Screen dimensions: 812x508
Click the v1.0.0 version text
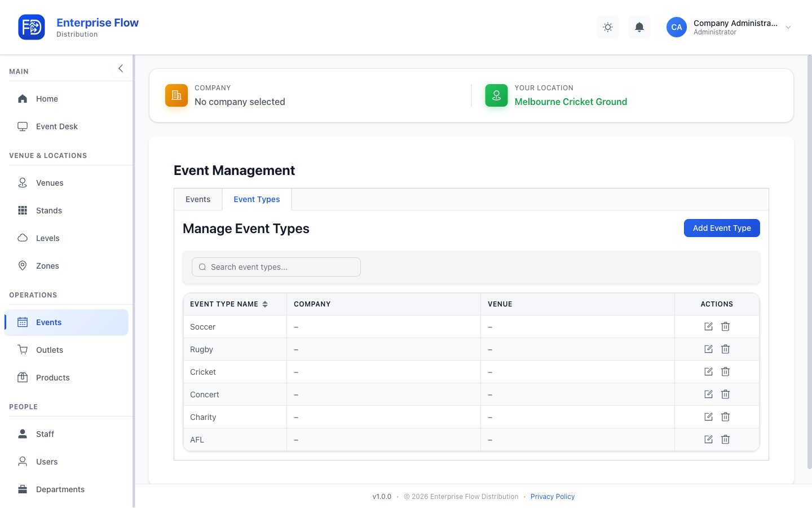[x=382, y=497]
